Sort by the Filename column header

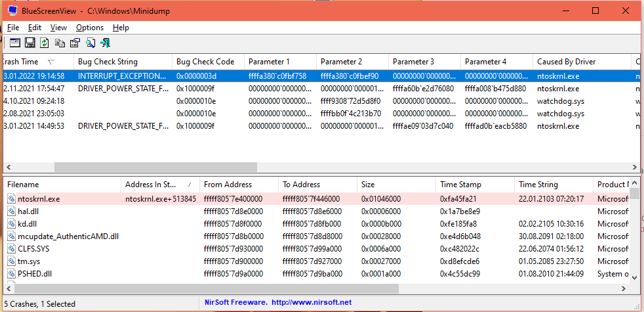click(62, 185)
